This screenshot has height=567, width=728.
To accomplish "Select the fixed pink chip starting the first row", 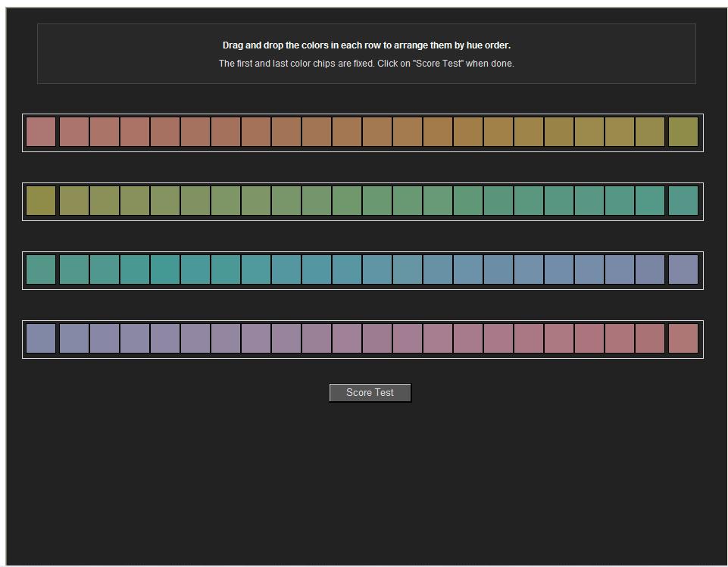I will 41,132.
